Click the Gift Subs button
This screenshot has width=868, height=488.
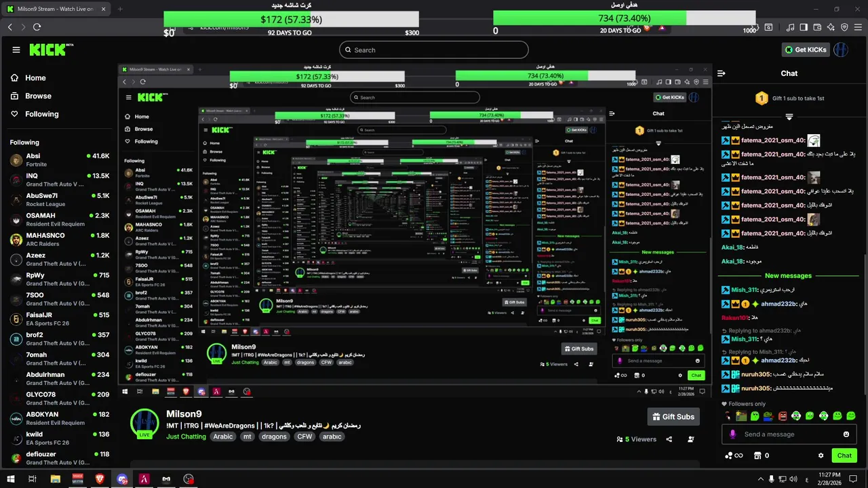click(673, 417)
